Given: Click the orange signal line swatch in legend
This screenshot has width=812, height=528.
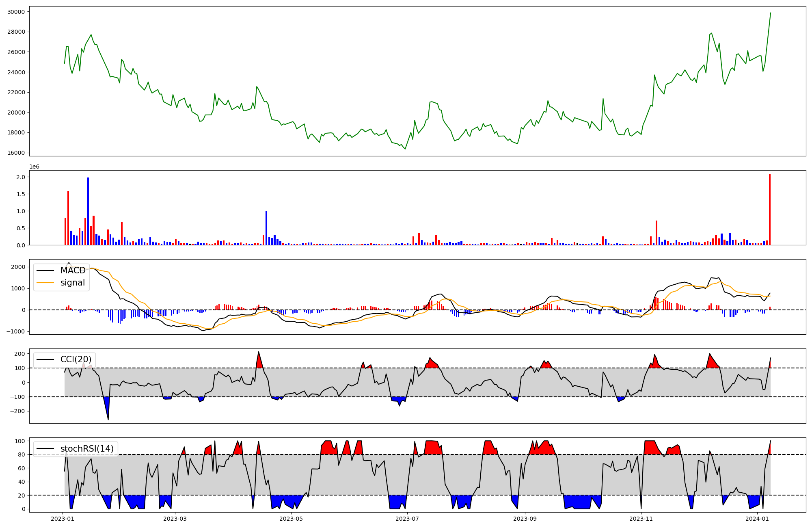Looking at the screenshot, I should [x=45, y=283].
